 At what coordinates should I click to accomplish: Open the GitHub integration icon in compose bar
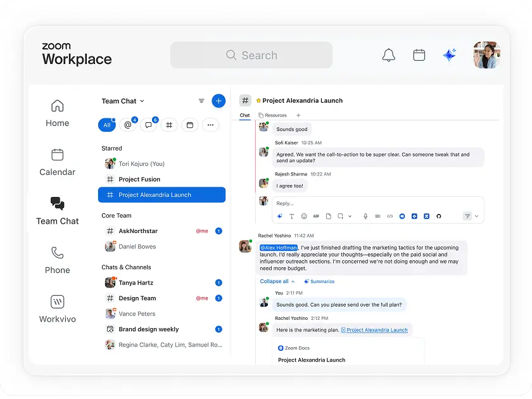[x=438, y=216]
